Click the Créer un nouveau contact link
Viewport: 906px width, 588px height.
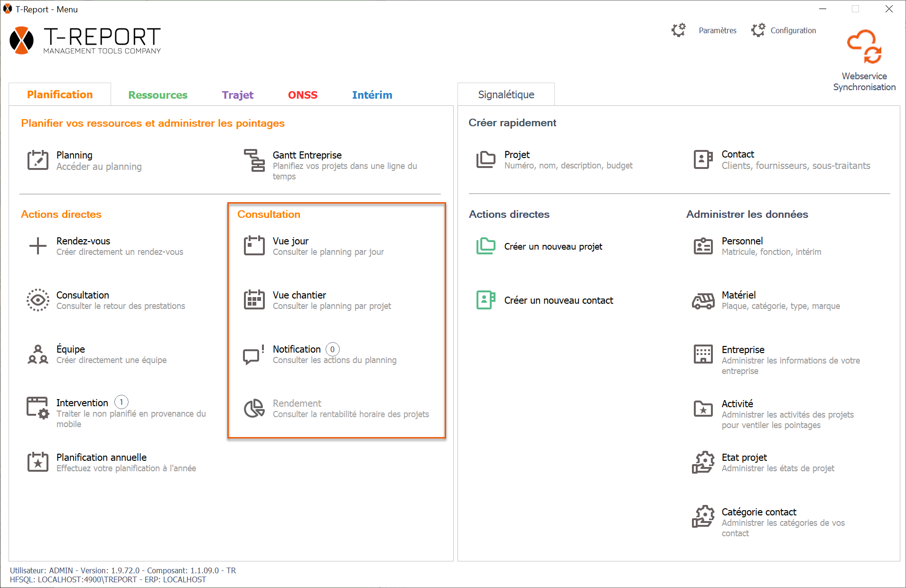(558, 300)
